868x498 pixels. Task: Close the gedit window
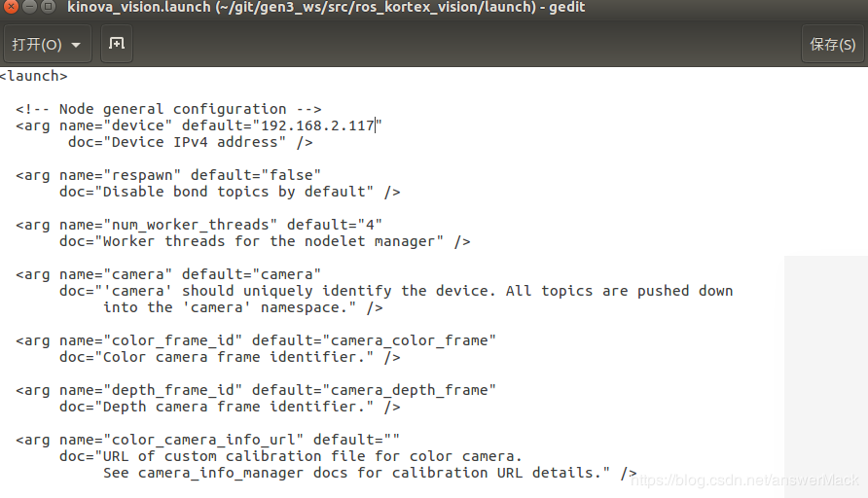pyautogui.click(x=11, y=7)
